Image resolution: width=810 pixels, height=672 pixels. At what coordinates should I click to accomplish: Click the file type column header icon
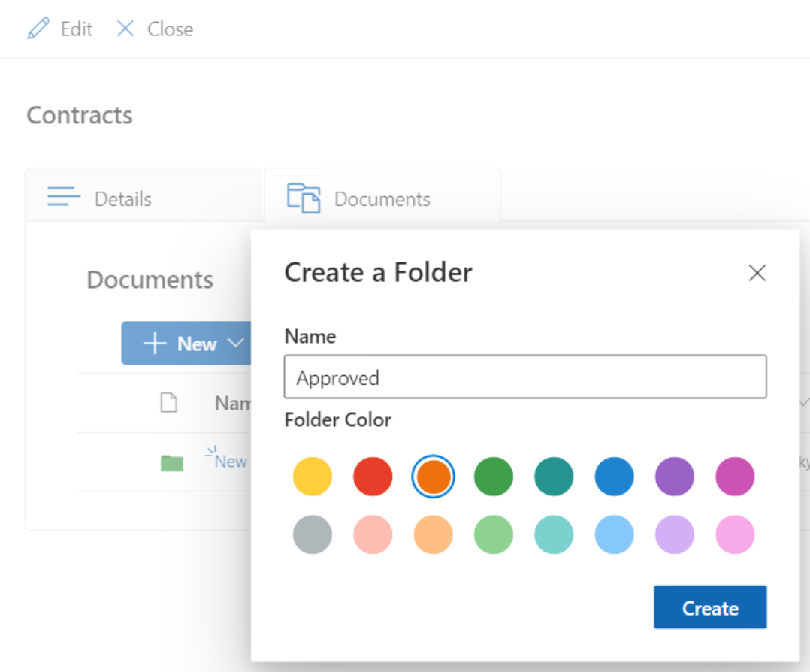[170, 404]
